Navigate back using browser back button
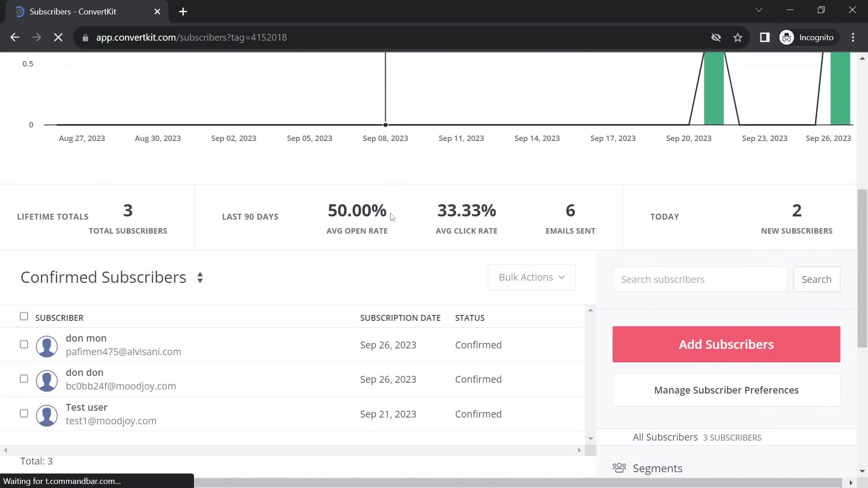Screen dimensions: 868x488 pos(15,37)
